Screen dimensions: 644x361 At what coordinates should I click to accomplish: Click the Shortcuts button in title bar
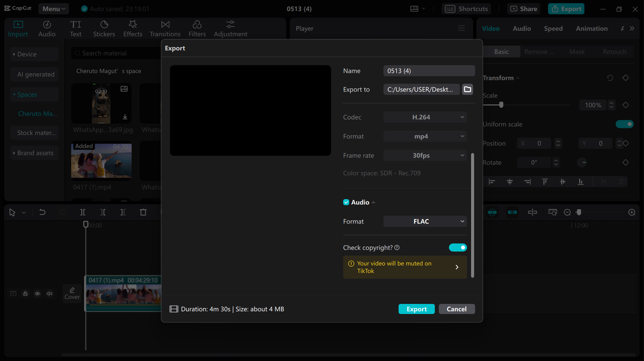click(466, 9)
